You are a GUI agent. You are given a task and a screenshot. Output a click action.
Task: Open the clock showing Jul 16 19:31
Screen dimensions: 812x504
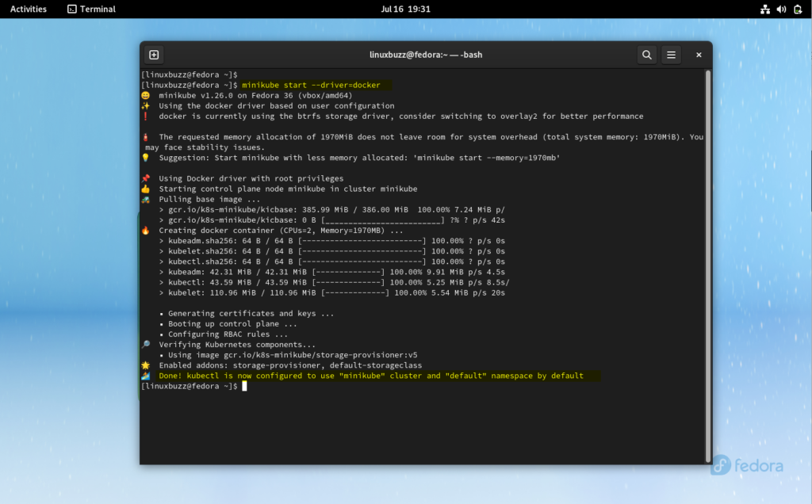coord(405,9)
